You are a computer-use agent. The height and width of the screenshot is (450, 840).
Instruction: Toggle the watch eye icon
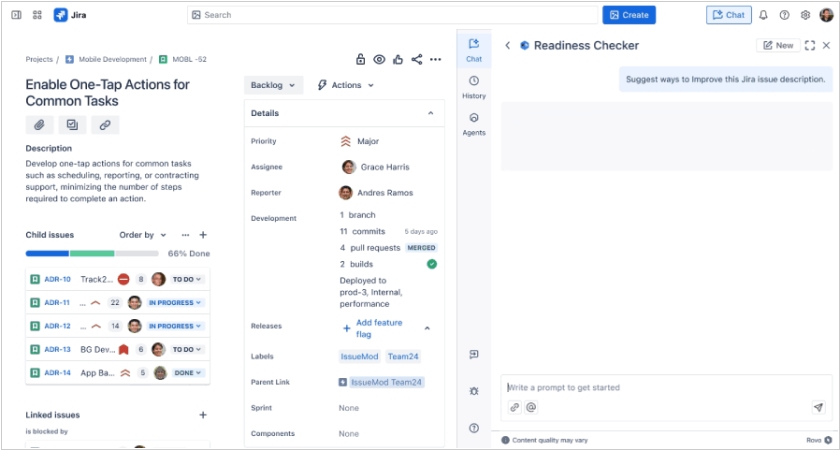point(380,60)
